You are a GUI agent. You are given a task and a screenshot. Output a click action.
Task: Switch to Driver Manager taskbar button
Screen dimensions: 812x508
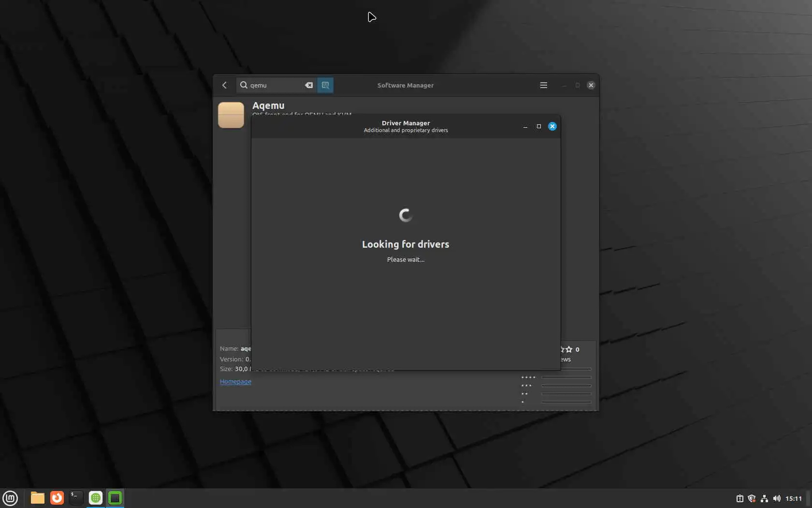115,498
